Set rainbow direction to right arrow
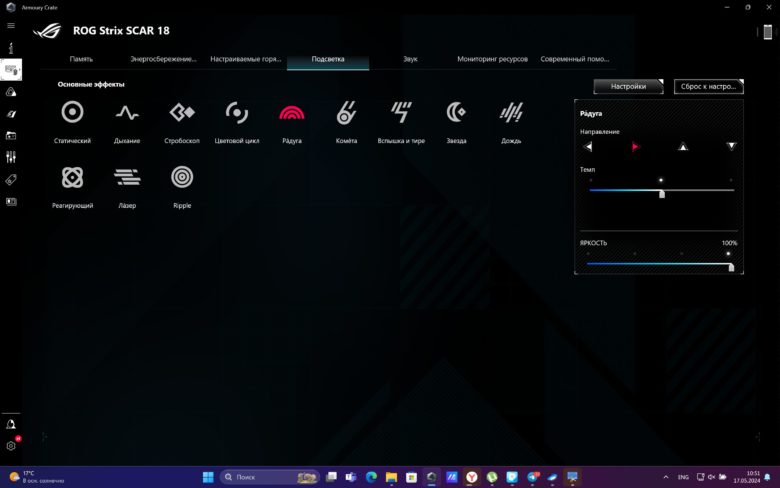Image resolution: width=780 pixels, height=488 pixels. point(635,147)
